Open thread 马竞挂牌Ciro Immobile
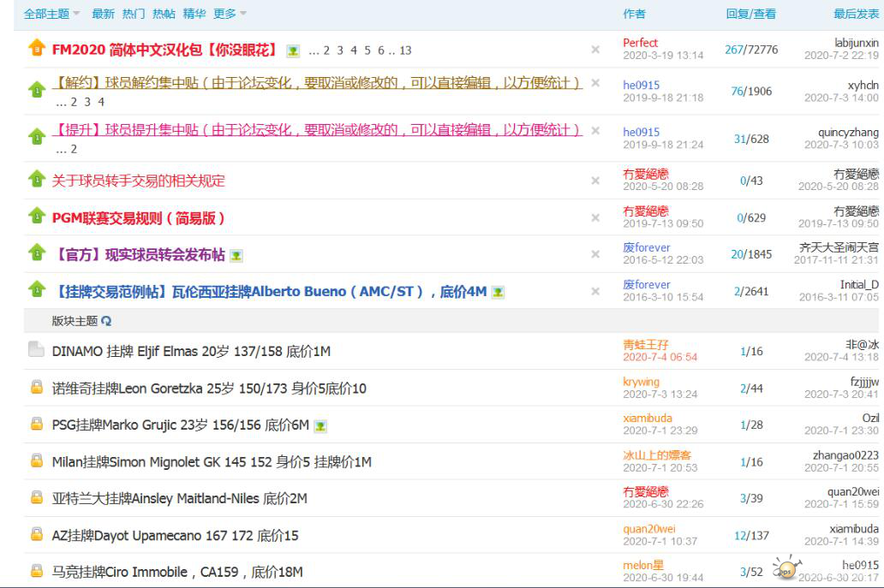Image resolution: width=884 pixels, height=588 pixels. [177, 573]
